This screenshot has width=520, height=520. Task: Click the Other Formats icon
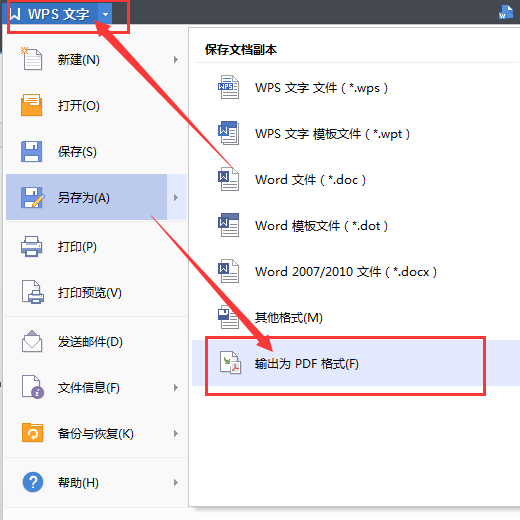[x=228, y=317]
